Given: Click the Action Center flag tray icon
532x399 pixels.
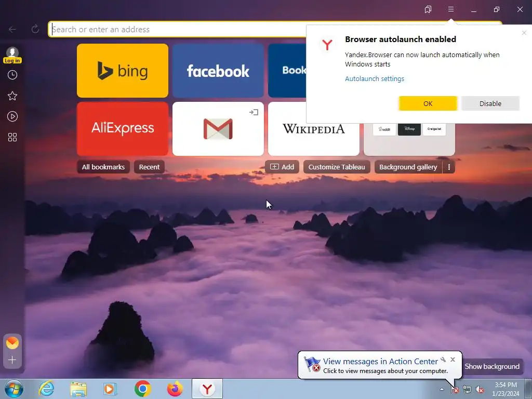Looking at the screenshot, I should pyautogui.click(x=455, y=390).
